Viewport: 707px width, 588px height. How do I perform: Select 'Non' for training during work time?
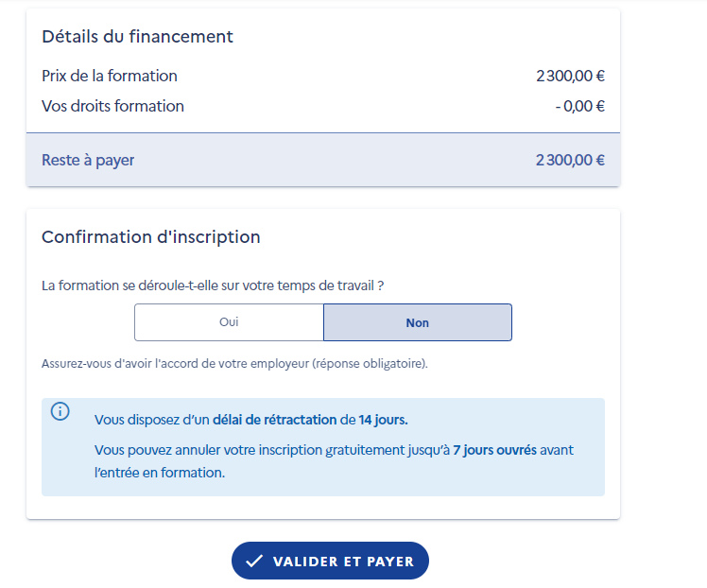tap(417, 322)
